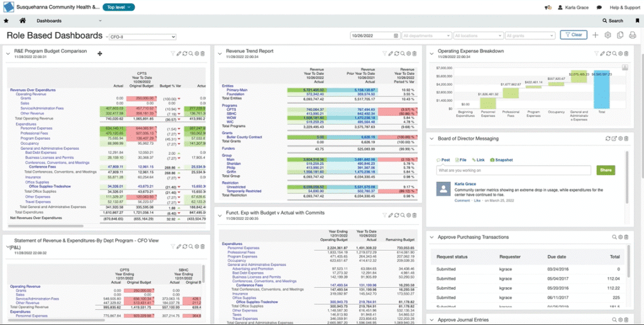Image resolution: width=644 pixels, height=325 pixels.
Task: Click the chart export icon on Operating Expense chart
Action: point(625,67)
